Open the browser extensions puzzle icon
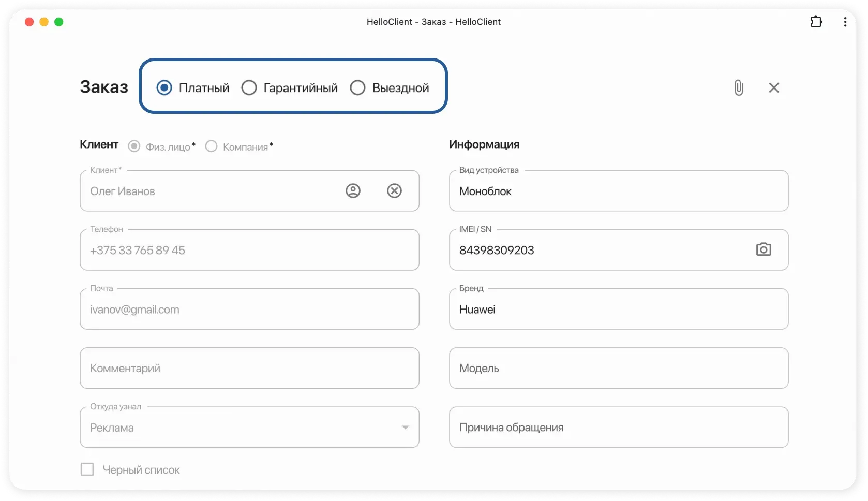The height and width of the screenshot is (501, 868). click(816, 22)
